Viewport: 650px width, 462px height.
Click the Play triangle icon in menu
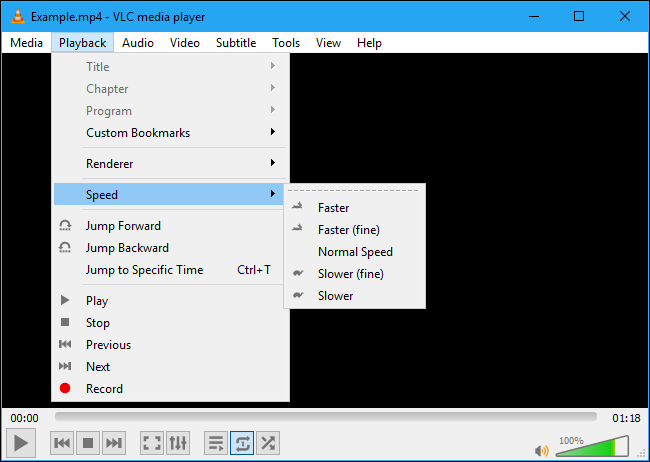pos(65,300)
